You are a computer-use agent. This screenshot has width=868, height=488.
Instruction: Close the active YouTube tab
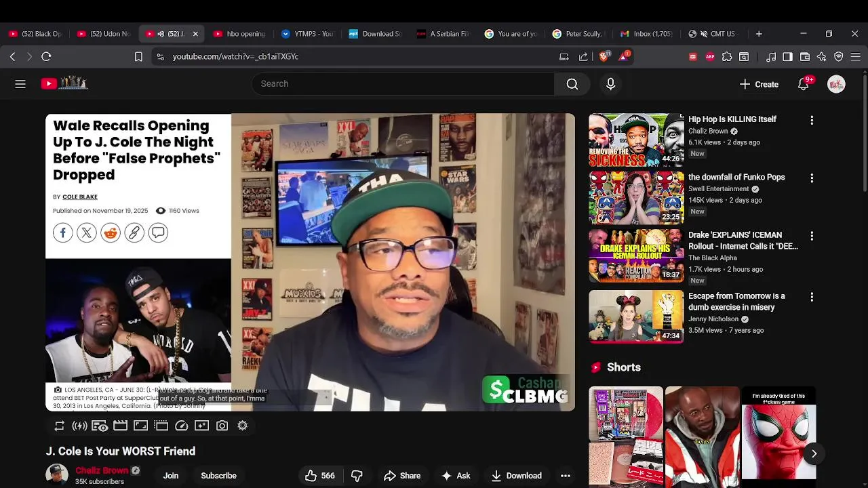tap(195, 34)
